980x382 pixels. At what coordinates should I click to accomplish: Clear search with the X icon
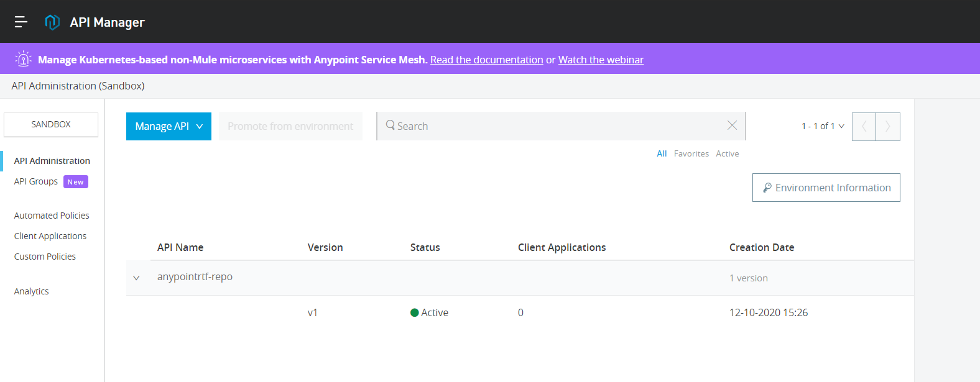coord(732,125)
